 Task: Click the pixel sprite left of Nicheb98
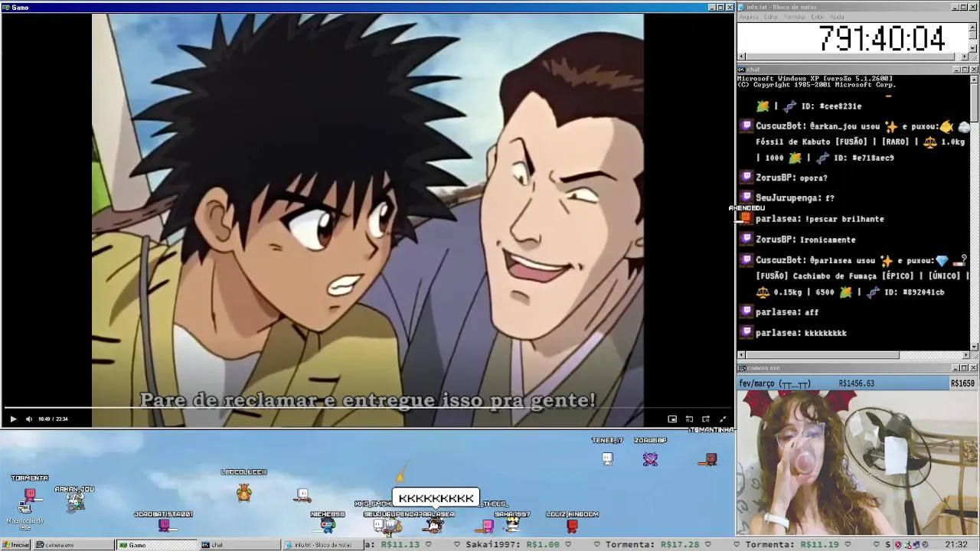(303, 496)
